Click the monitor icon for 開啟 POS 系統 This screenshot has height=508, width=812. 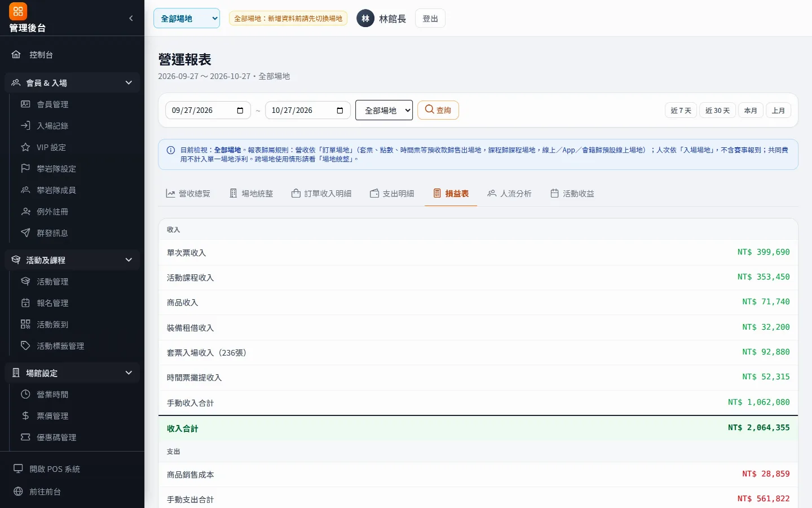pos(18,469)
